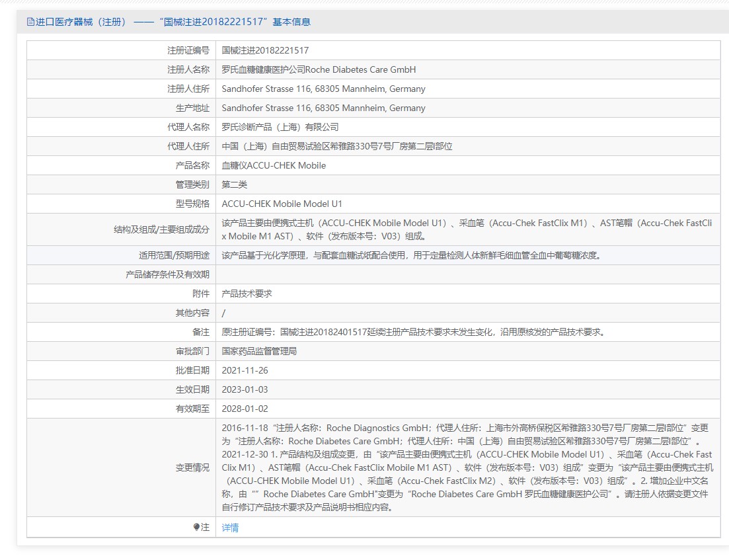Open the 详情 link
This screenshot has height=560, width=729.
[230, 528]
